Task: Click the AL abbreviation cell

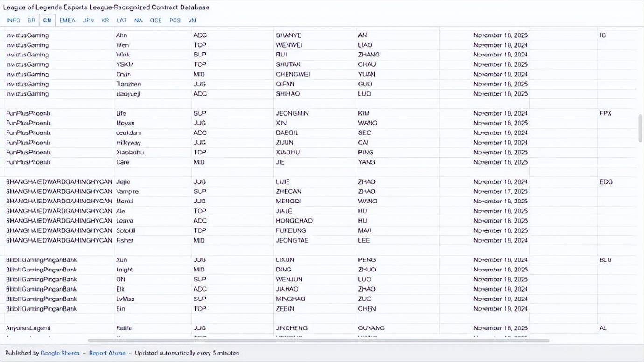Action: (x=616, y=328)
